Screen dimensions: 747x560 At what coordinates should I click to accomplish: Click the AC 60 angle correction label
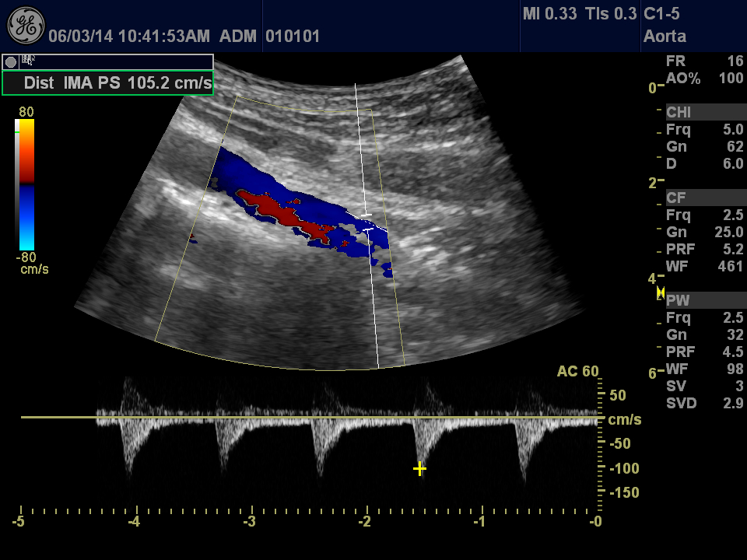[x=577, y=372]
